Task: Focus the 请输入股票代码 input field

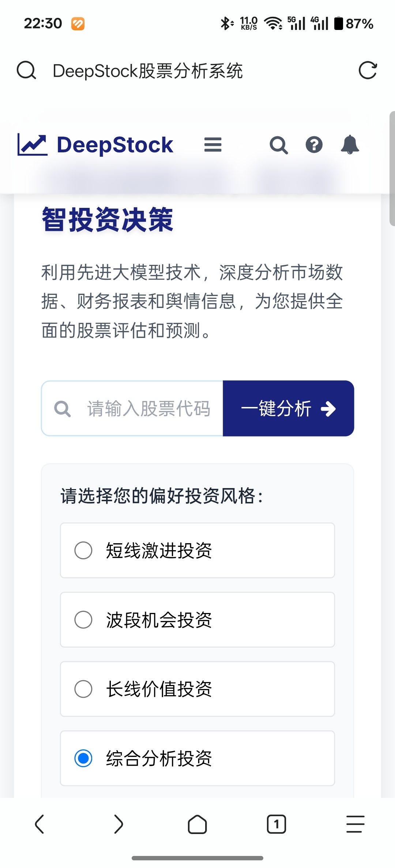Action: tap(132, 408)
